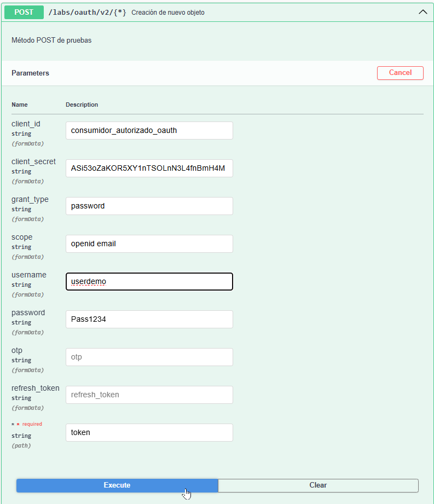
Task: Collapse the POST endpoint panel
Action: (x=423, y=11)
